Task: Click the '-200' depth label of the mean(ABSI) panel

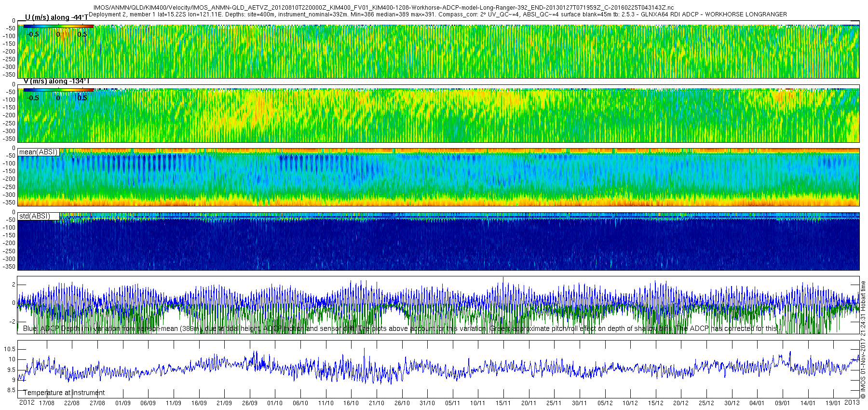Action: click(10, 179)
